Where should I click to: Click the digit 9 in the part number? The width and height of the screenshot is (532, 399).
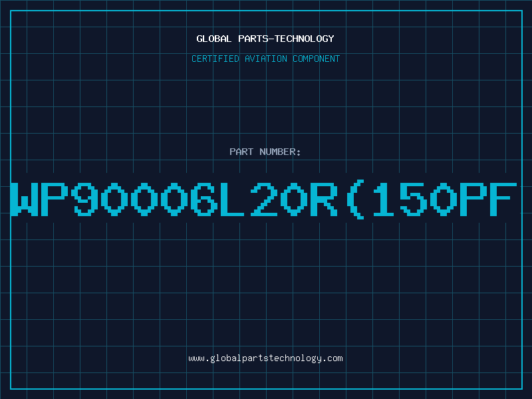click(x=85, y=199)
